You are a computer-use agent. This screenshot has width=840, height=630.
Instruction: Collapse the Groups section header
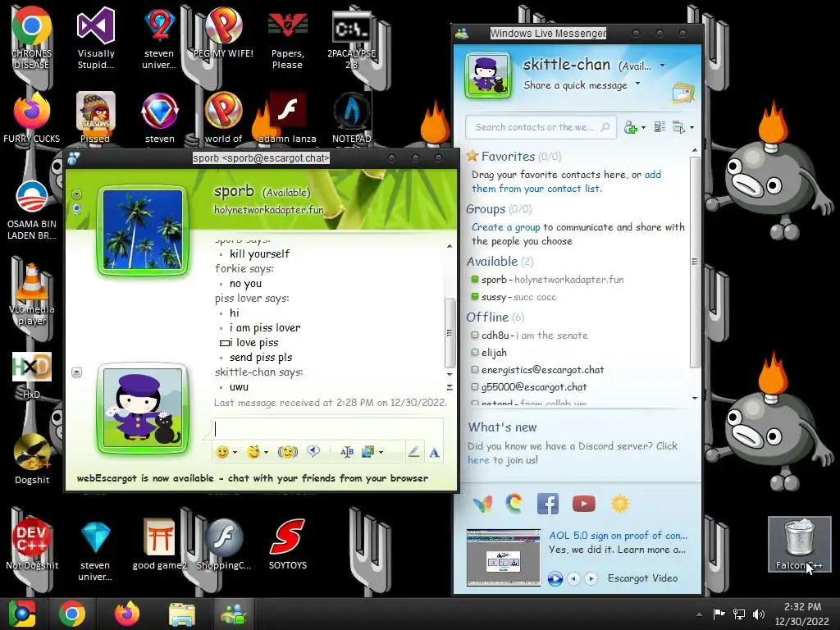(486, 209)
